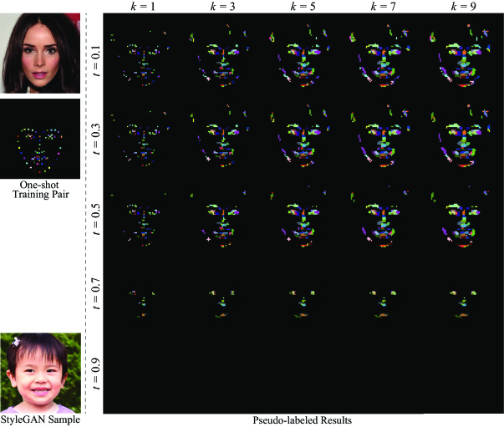The height and width of the screenshot is (427, 504).
Task: Open pseudo-label result for k=7, t=0.1
Action: (x=383, y=53)
